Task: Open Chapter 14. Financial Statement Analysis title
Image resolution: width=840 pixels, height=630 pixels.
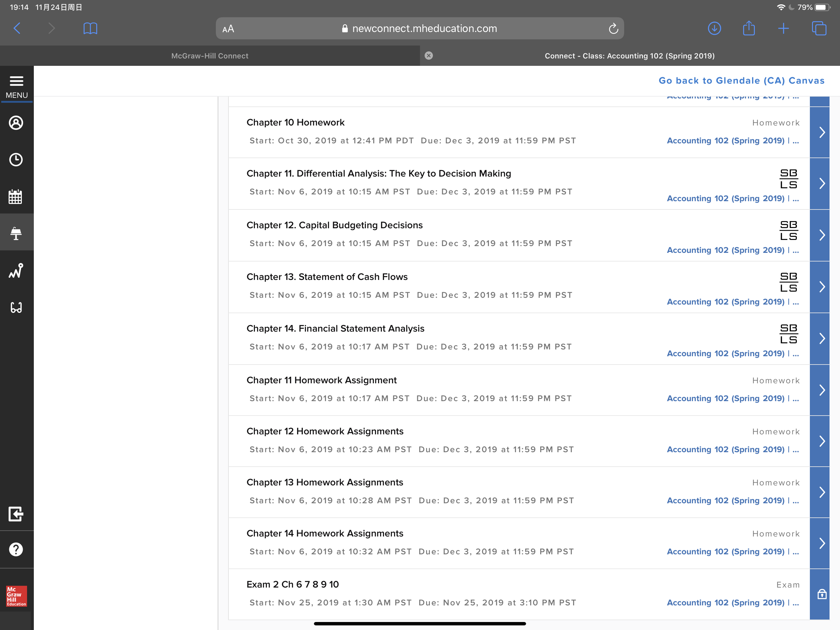Action: tap(335, 328)
